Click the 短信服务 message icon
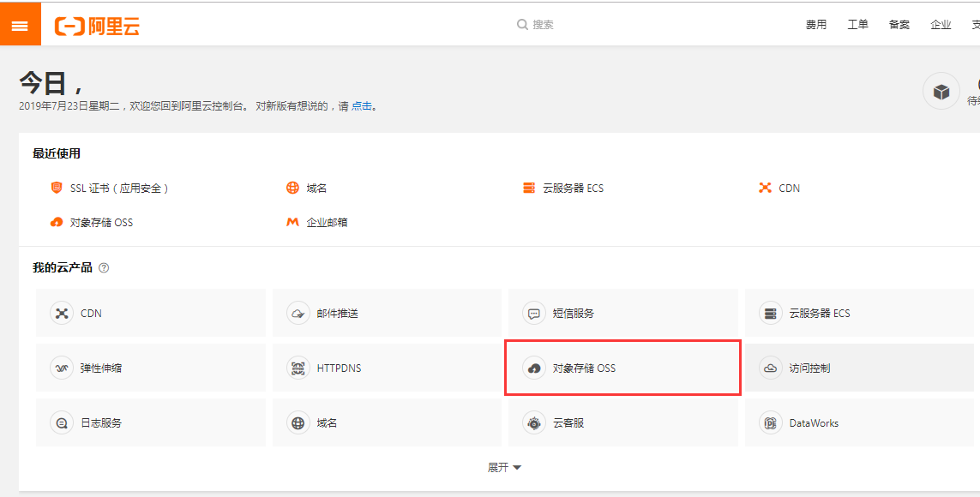 pos(534,314)
